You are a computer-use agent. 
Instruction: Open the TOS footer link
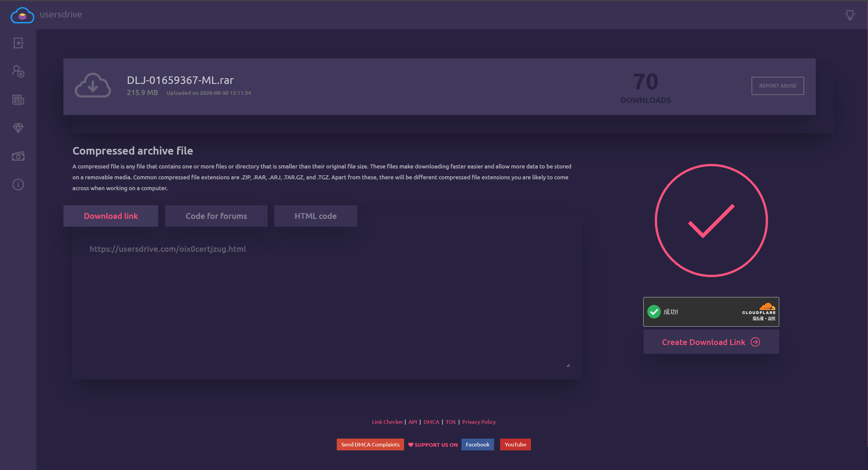coord(451,422)
